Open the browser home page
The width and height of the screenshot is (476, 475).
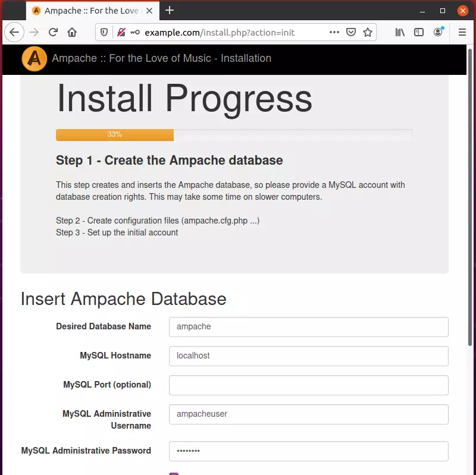(x=72, y=32)
